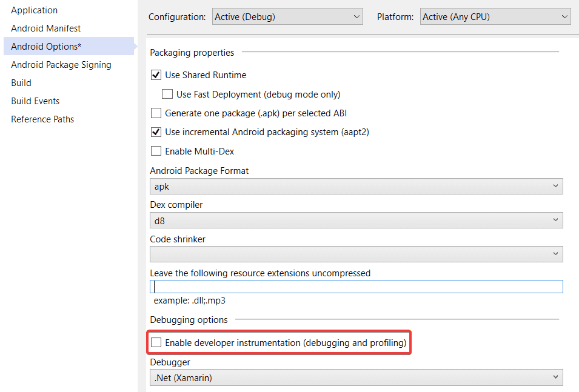Check Generate one package per selected ABI

(156, 113)
